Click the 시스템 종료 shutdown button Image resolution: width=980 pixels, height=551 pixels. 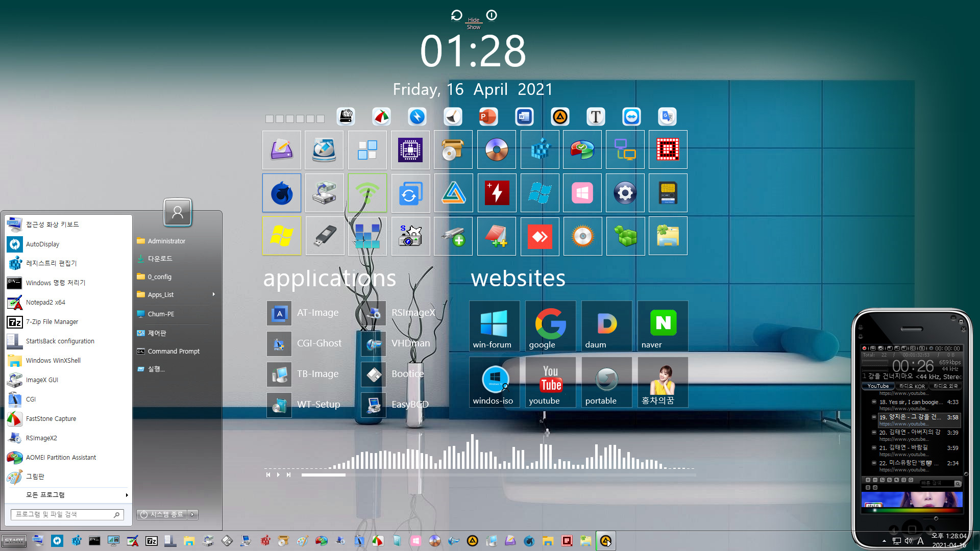click(x=162, y=515)
